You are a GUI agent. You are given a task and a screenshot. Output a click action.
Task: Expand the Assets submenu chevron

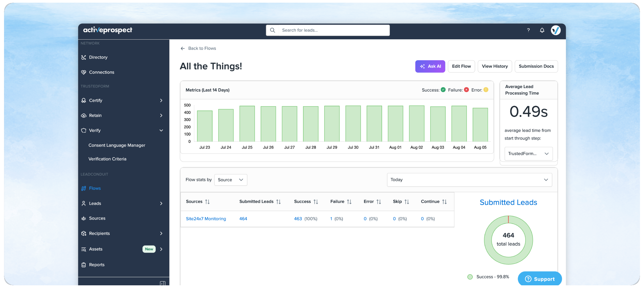pos(161,249)
